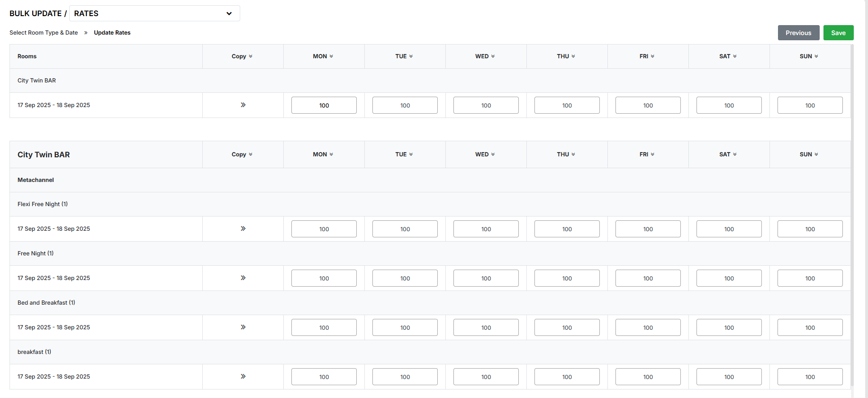Viewport: 868px width, 398px height.
Task: Click the MON copy-down arrow in Rooms header
Action: tap(331, 56)
